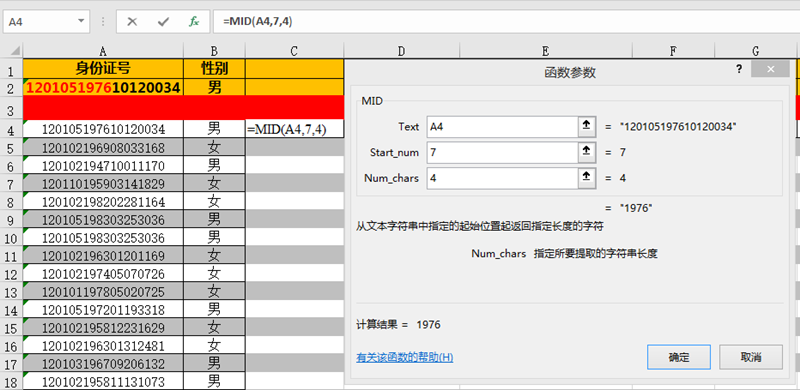Viewport: 800px width, 390px height.
Task: Click into the Text input field
Action: click(502, 127)
